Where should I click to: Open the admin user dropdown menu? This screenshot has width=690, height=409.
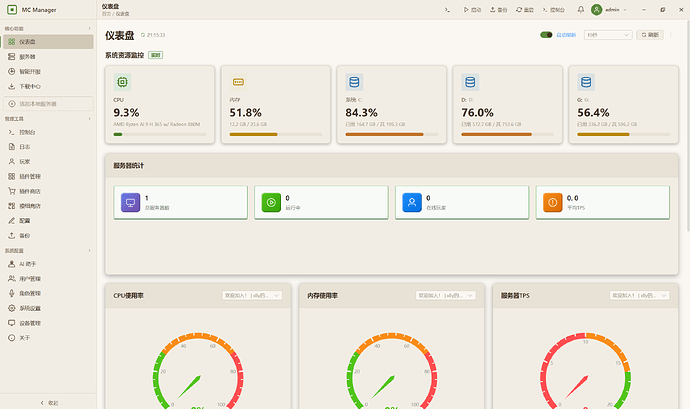click(609, 10)
